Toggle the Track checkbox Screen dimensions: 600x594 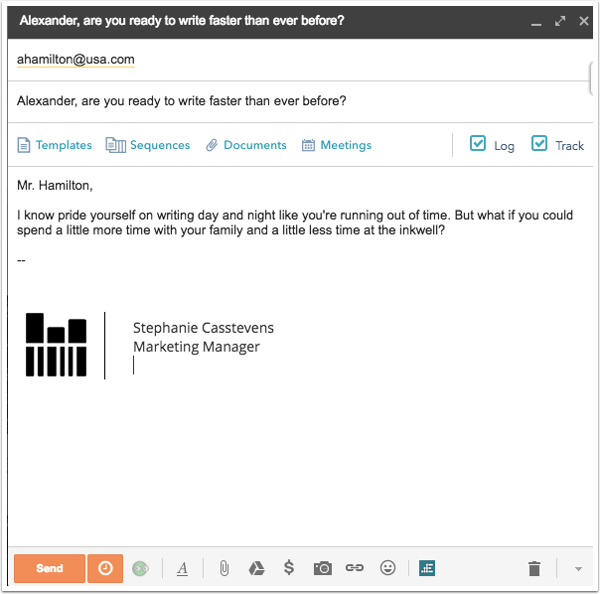(x=539, y=144)
